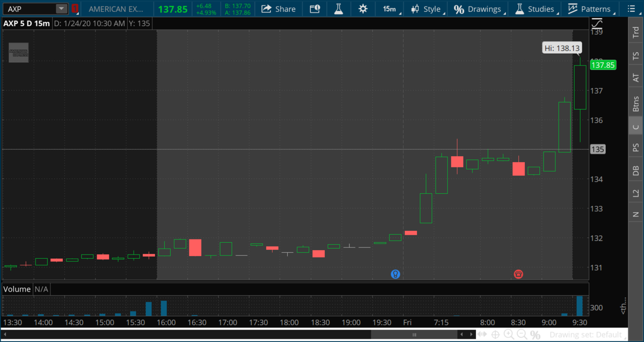Click the Share button
Image resolution: width=644 pixels, height=342 pixels.
(x=279, y=9)
